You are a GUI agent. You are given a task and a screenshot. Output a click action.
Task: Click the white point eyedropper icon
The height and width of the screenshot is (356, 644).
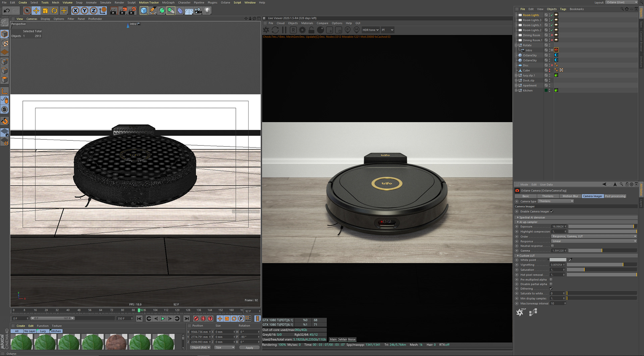coord(570,260)
